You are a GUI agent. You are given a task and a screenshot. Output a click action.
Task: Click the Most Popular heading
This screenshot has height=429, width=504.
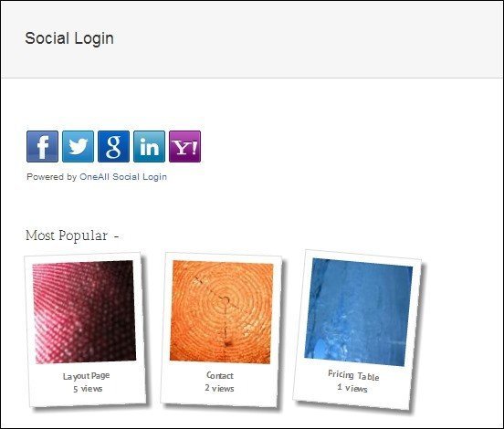pyautogui.click(x=67, y=235)
